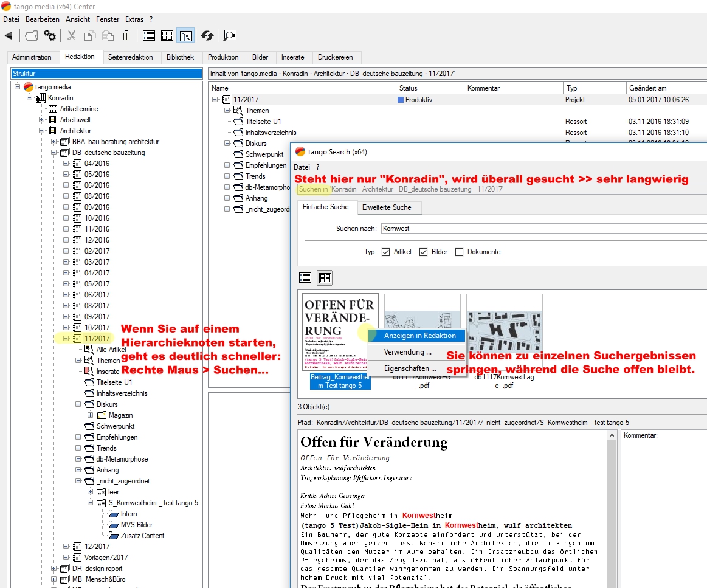This screenshot has width=707, height=588.
Task: Open search with the magnifier toolbar icon
Action: (230, 36)
